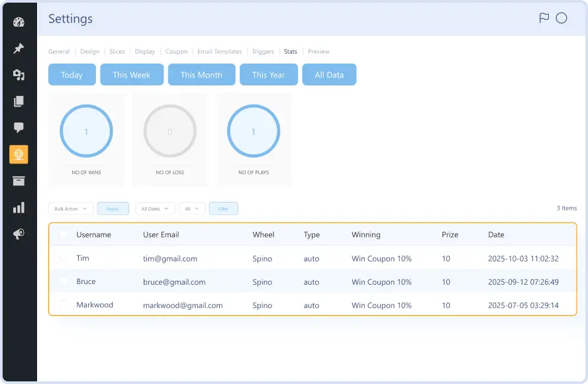The width and height of the screenshot is (588, 384).
Task: Select the highlighted orange spin wheel icon
Action: pyautogui.click(x=19, y=154)
